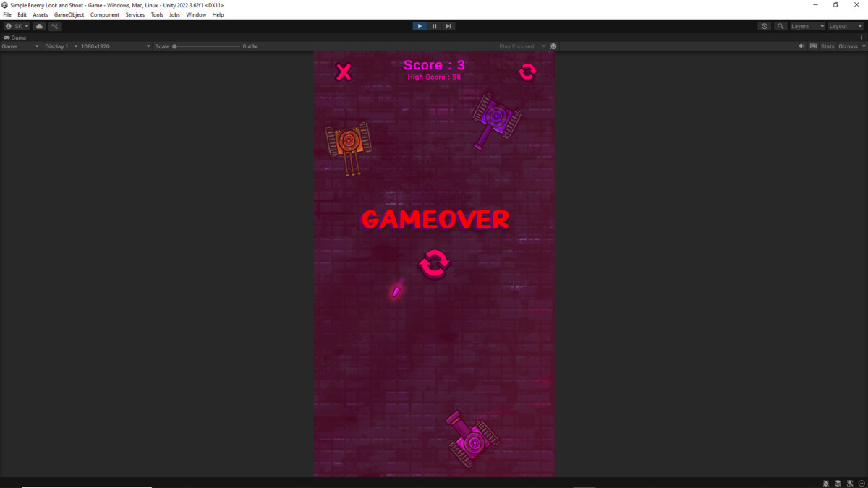868x488 pixels.
Task: Click the step frame button
Action: pyautogui.click(x=448, y=26)
